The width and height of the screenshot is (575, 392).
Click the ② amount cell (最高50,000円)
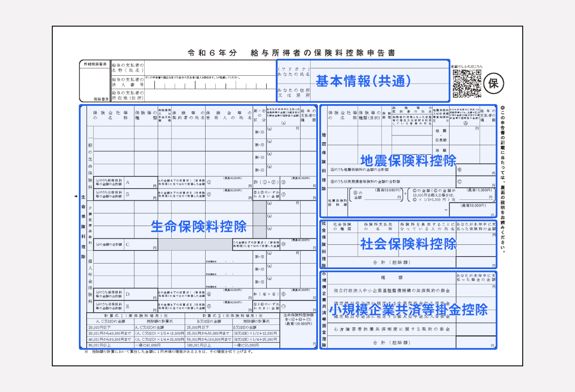[229, 195]
